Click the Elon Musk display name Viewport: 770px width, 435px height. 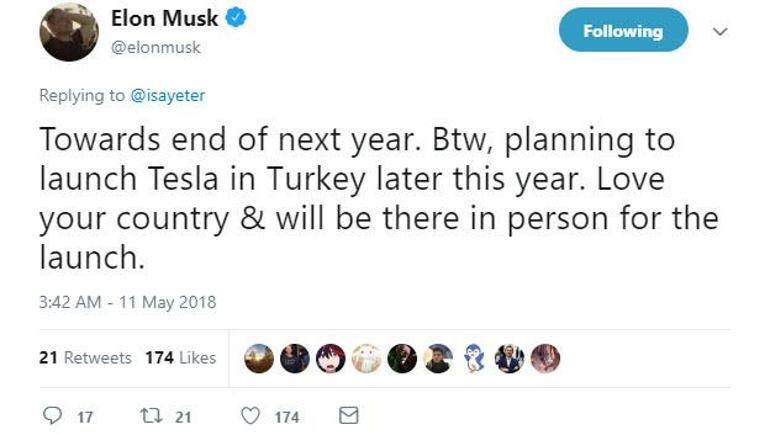(164, 20)
